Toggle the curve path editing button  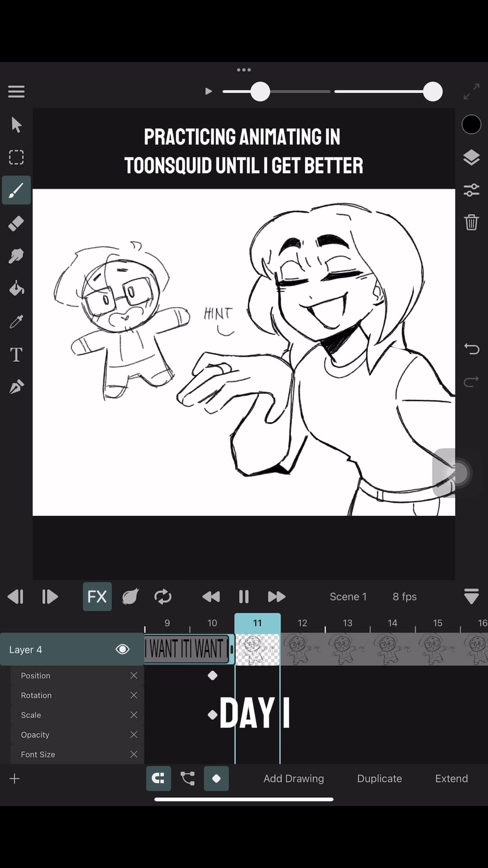pos(188,778)
